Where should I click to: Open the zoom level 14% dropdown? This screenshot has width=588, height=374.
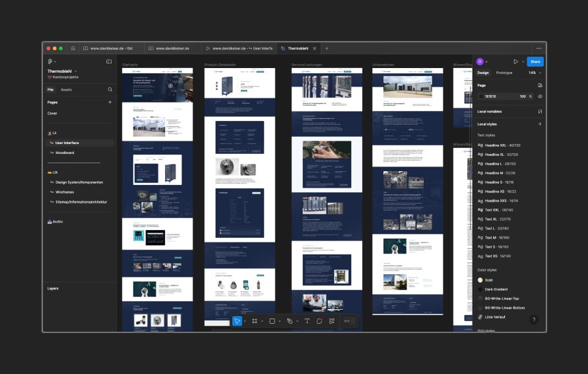pos(533,73)
